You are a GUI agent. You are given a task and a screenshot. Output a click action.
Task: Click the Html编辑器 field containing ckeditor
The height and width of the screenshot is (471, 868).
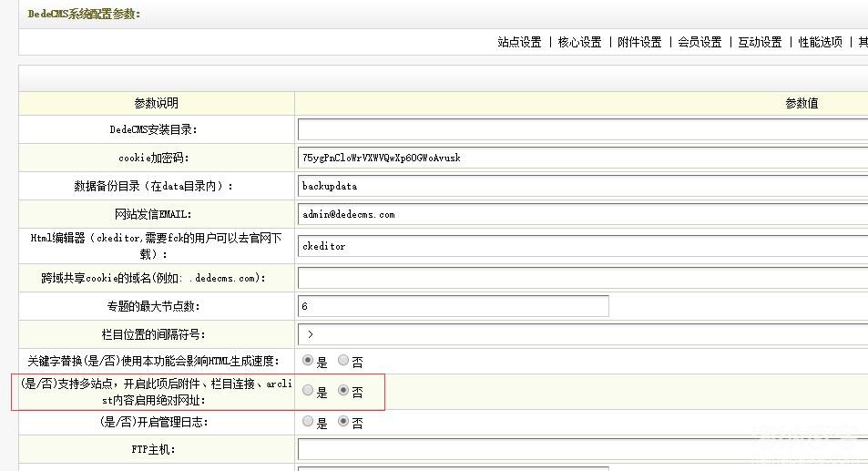583,246
